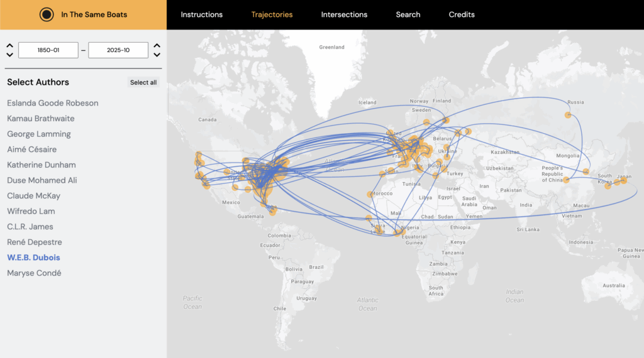644x358 pixels.
Task: Click the In The Same Boats title
Action: coord(94,14)
